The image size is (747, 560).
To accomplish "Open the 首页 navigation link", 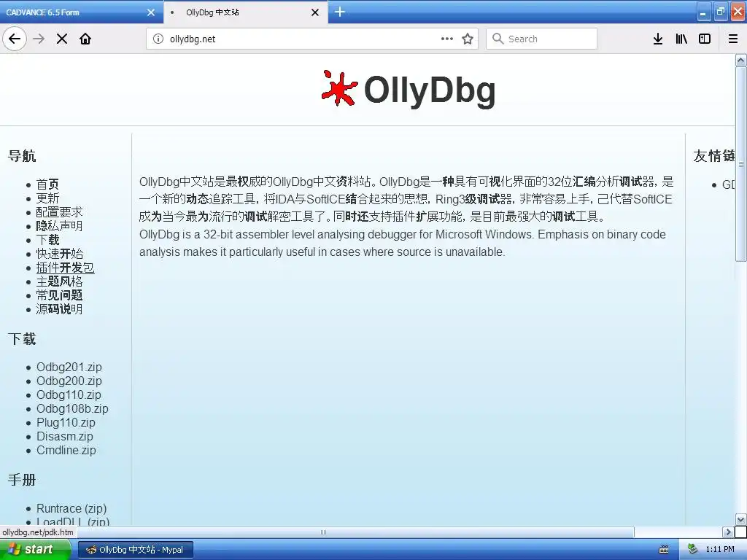I will (47, 184).
